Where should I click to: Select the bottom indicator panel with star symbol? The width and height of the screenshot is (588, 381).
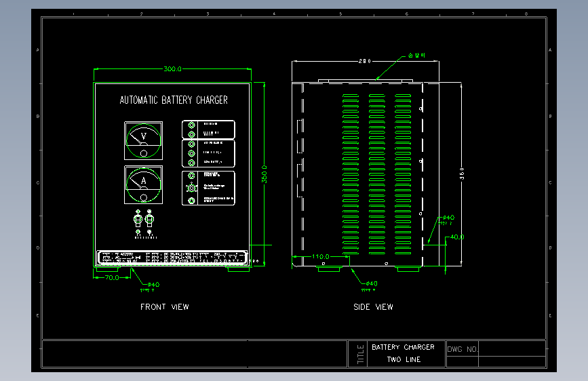[x=208, y=188]
